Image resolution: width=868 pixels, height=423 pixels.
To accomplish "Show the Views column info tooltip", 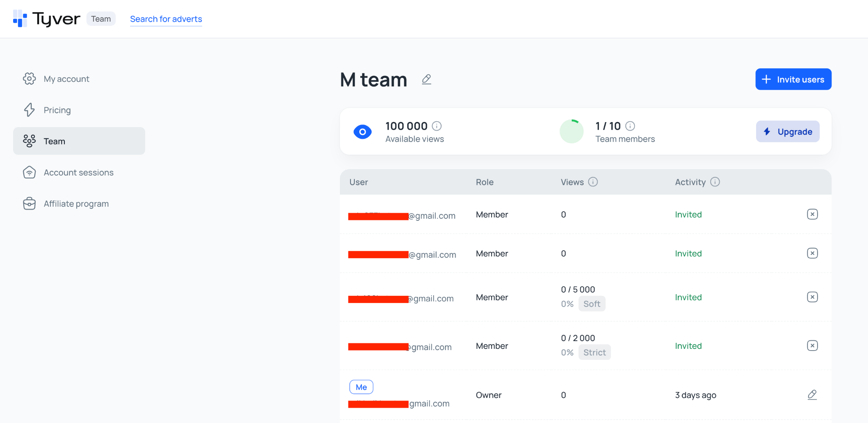I will 593,182.
